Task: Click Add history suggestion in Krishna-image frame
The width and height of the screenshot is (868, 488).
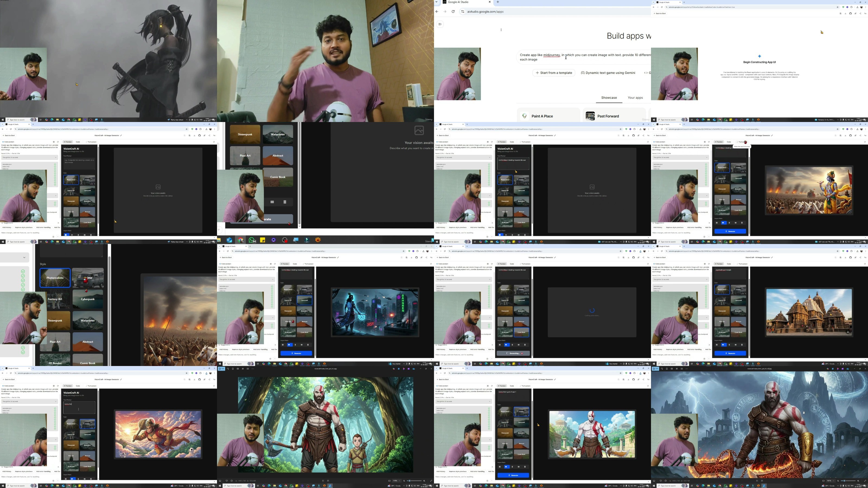Action: coord(658,228)
